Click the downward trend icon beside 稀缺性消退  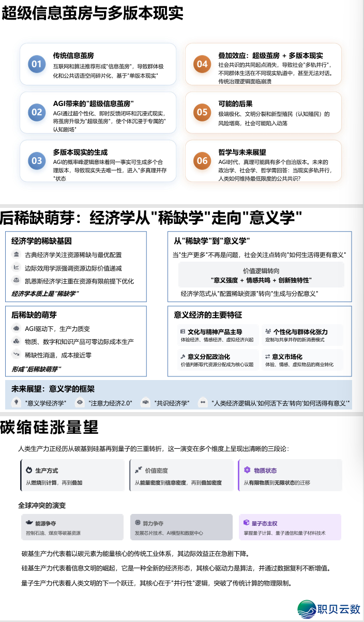16,355
